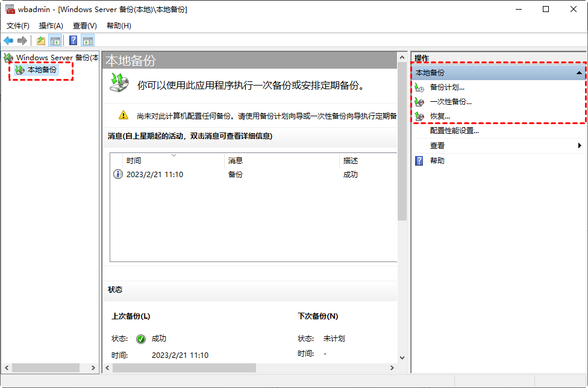Click the tree pane horizontal scrollbar thumb
Image resolution: width=588 pixels, height=388 pixels.
(46, 368)
